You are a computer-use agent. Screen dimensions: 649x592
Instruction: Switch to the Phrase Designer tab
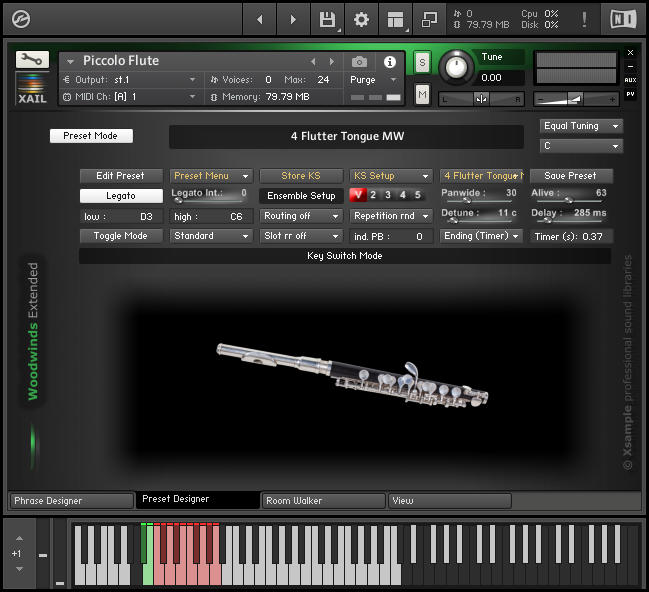click(71, 501)
